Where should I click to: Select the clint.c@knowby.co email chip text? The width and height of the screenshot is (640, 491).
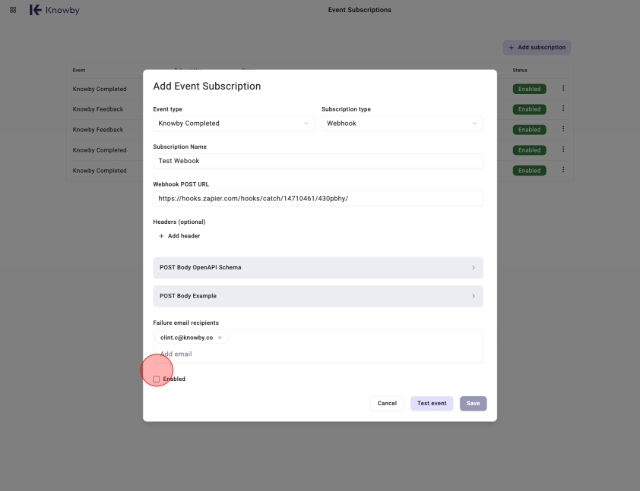click(187, 338)
